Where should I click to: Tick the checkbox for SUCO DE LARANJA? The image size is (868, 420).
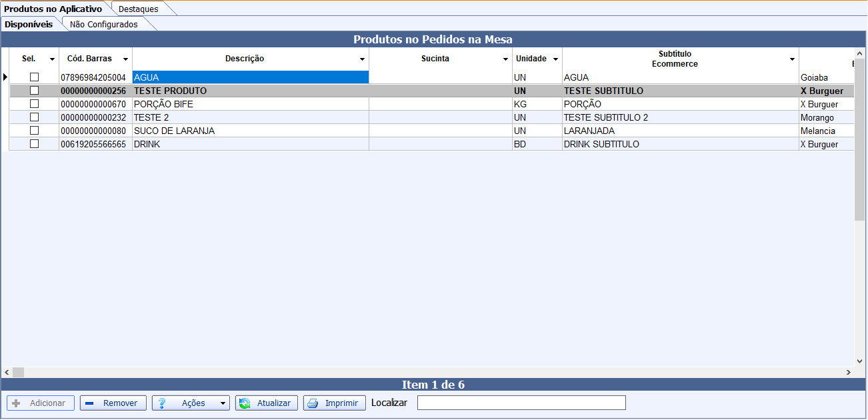pos(34,131)
